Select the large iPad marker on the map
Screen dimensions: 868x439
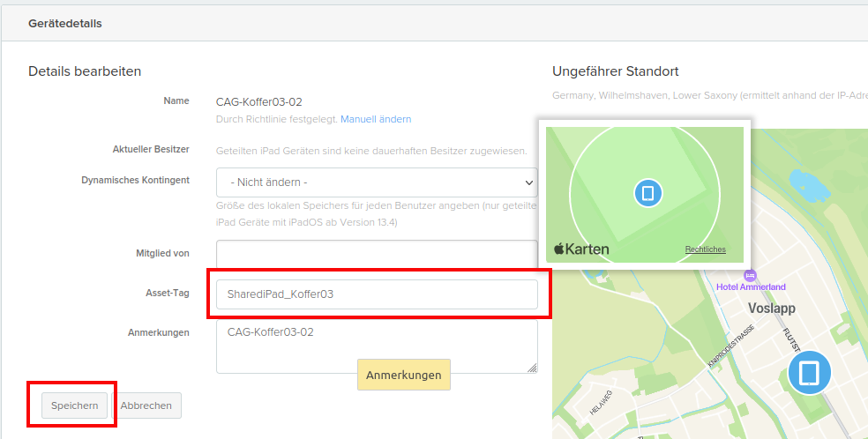click(x=809, y=373)
